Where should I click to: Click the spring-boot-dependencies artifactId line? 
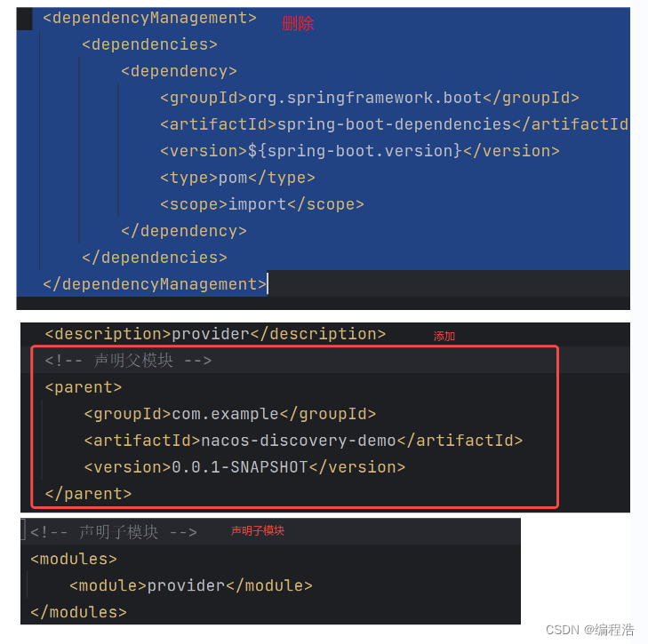pyautogui.click(x=395, y=124)
